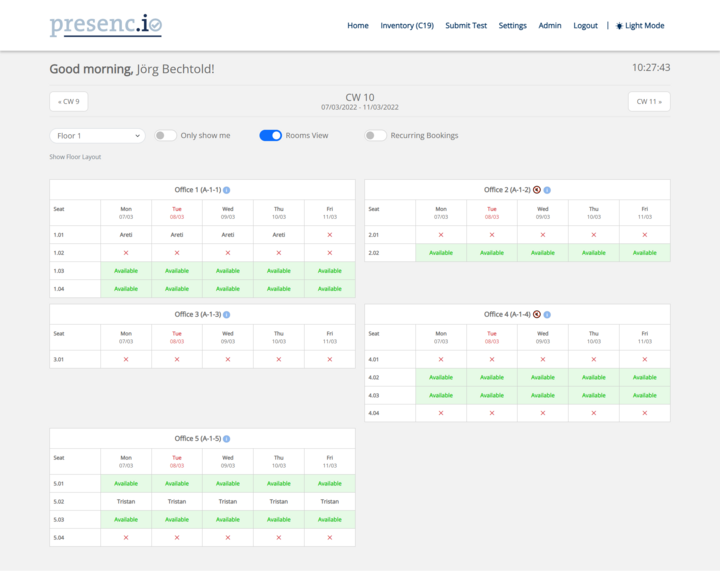This screenshot has width=720, height=571.
Task: Click the Office 1 info icon
Action: tap(226, 190)
